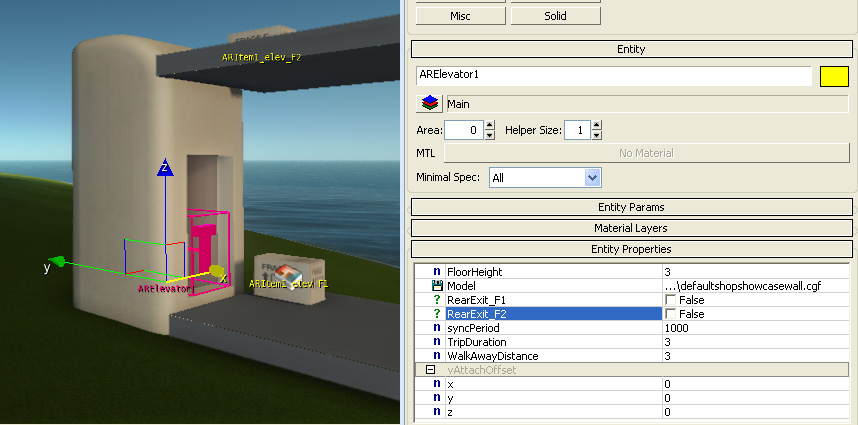Click the green Y axis gizmo handle

coord(58,261)
